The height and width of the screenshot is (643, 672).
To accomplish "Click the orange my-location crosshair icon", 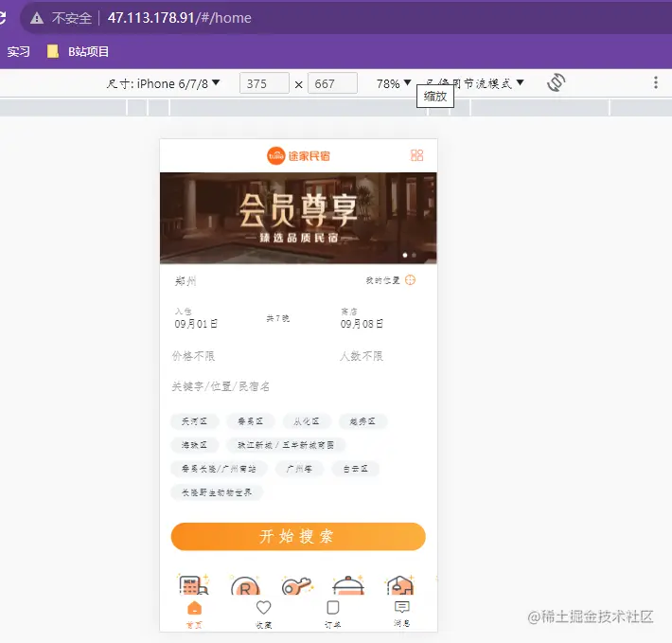I will pos(410,280).
